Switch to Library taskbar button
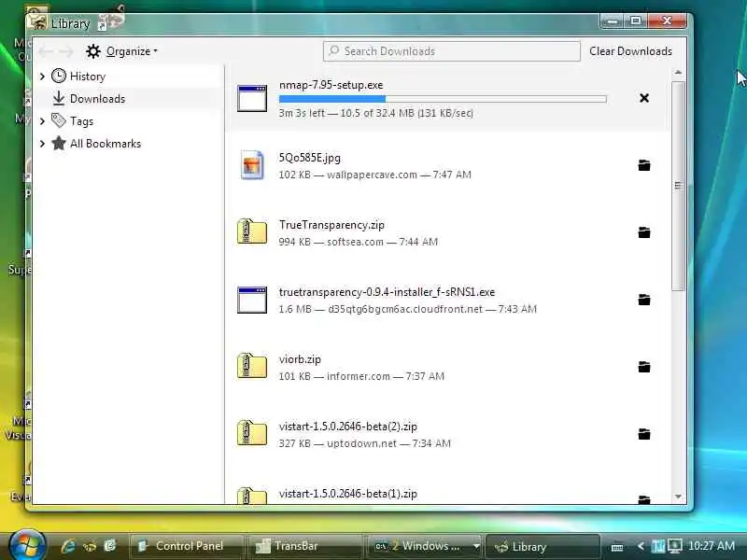 (x=543, y=546)
